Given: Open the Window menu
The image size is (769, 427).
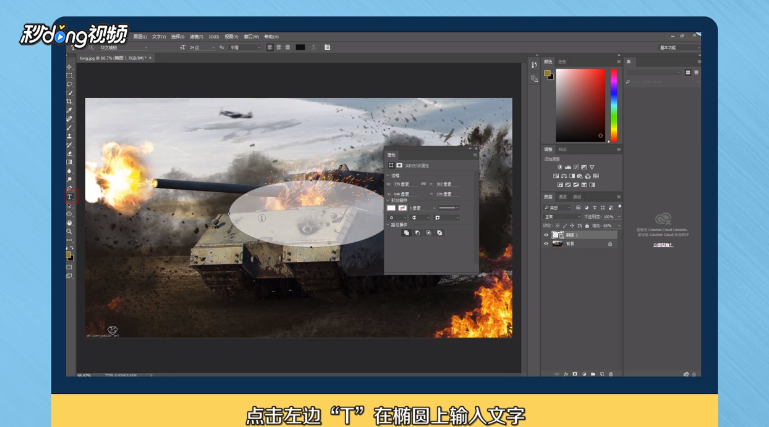Looking at the screenshot, I should (251, 37).
